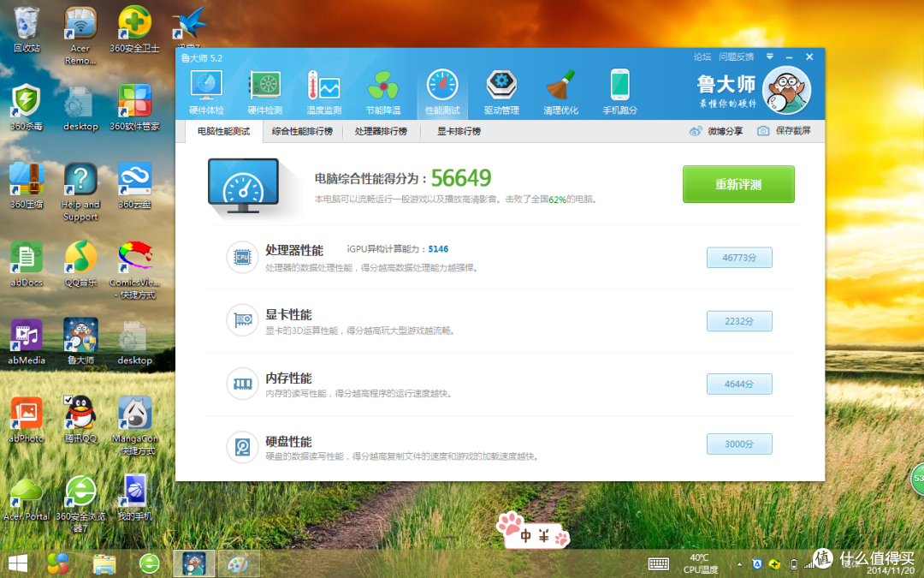
Task: Select the 我的手机 desktop icon
Action: pyautogui.click(x=134, y=498)
